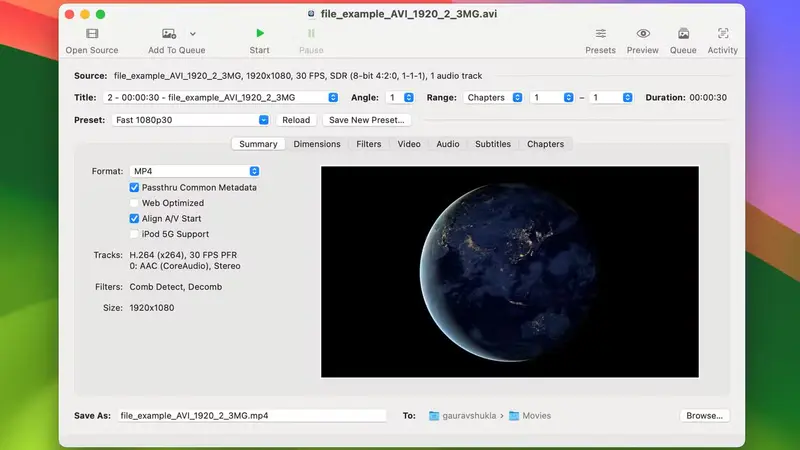800x450 pixels.
Task: Expand the Add To Queue dropdown arrow
Action: coord(193,34)
